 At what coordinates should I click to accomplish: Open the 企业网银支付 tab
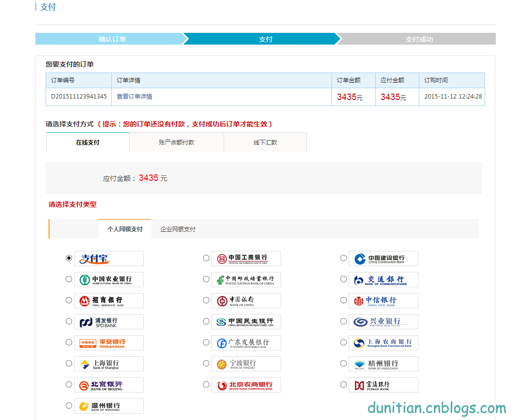tap(178, 229)
